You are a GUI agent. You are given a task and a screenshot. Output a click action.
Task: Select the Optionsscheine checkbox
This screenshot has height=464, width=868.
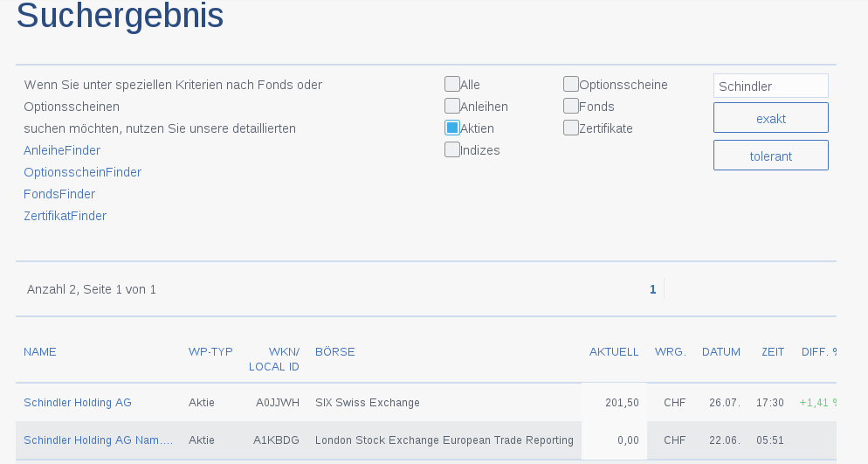571,84
